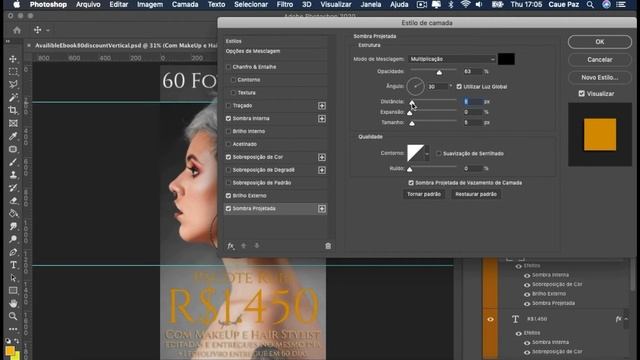Image resolution: width=640 pixels, height=360 pixels.
Task: Select the Pen tool
Action: coord(13,252)
